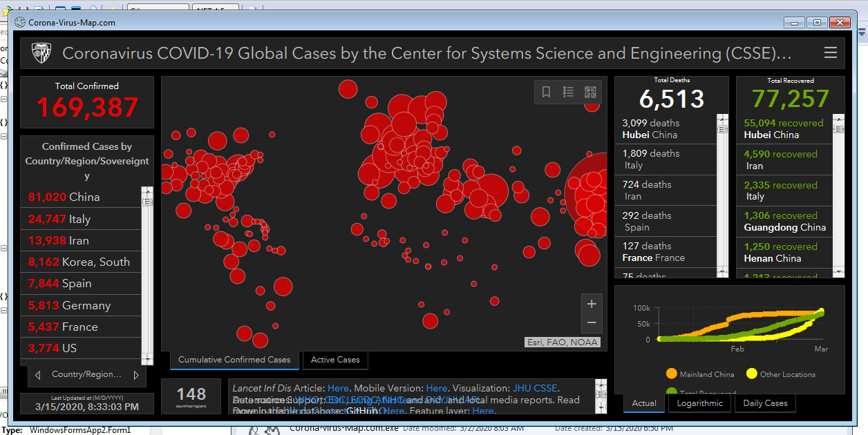The width and height of the screenshot is (868, 435).
Task: Click info text panel scrollbar up arrow
Action: [x=601, y=384]
